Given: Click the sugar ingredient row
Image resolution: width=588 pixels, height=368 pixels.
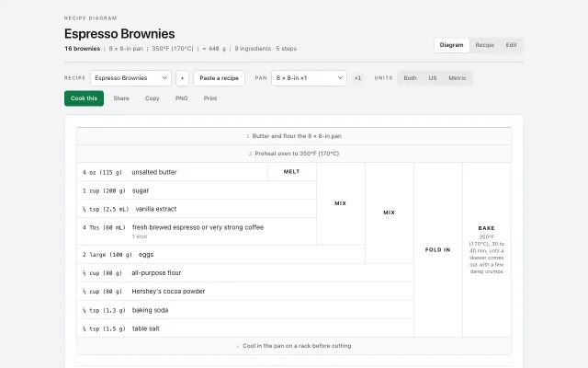Looking at the screenshot, I should click(x=197, y=190).
